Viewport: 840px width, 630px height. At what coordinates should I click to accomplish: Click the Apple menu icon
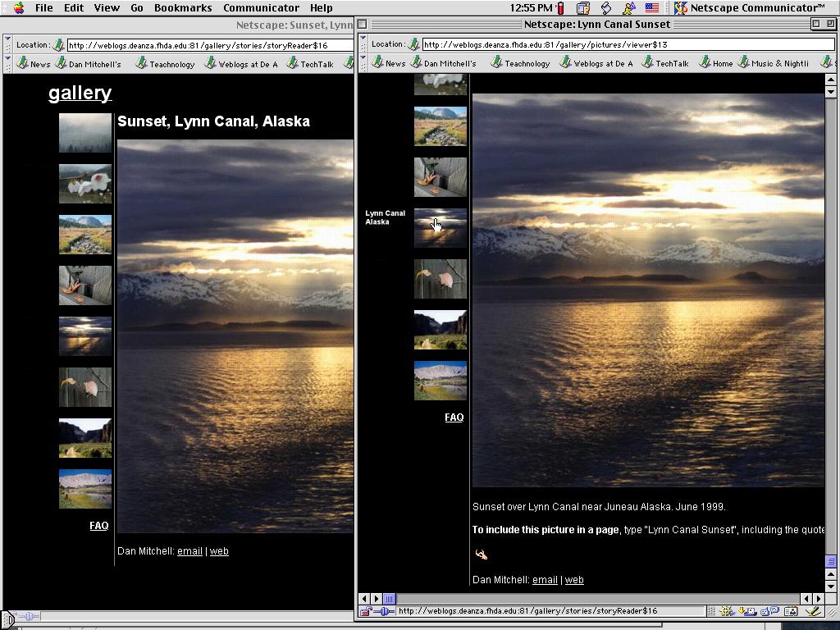tap(18, 7)
